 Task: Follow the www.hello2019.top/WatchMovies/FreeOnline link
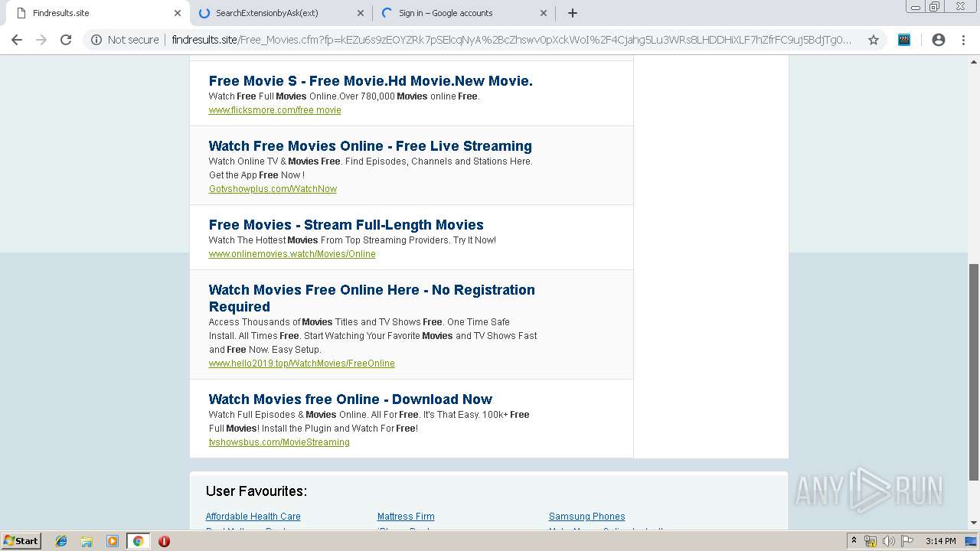pos(302,364)
